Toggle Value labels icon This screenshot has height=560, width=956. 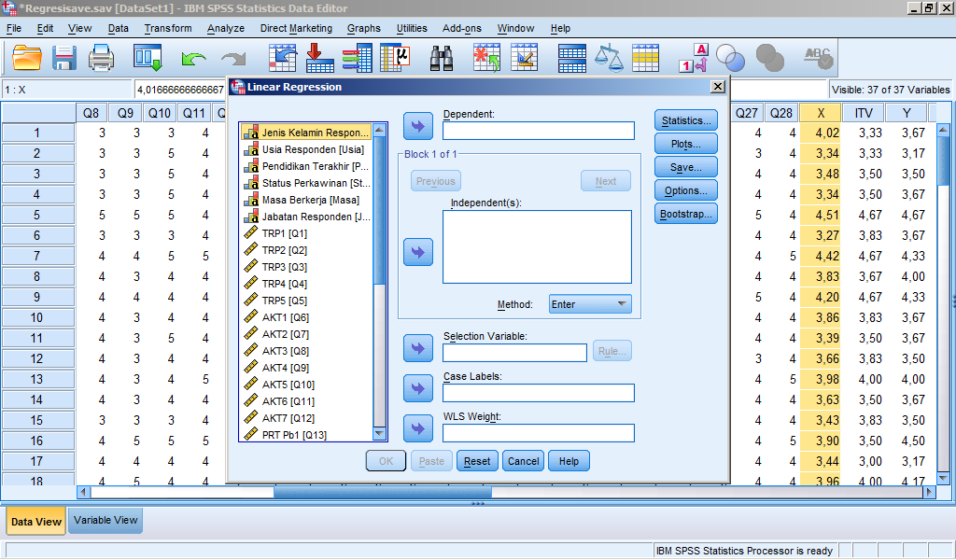(x=694, y=59)
